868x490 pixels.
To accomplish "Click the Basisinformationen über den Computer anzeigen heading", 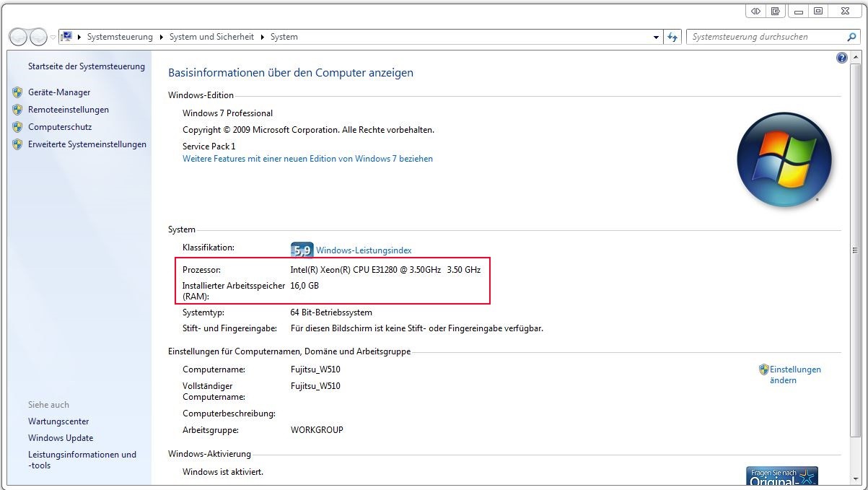I will pyautogui.click(x=291, y=73).
